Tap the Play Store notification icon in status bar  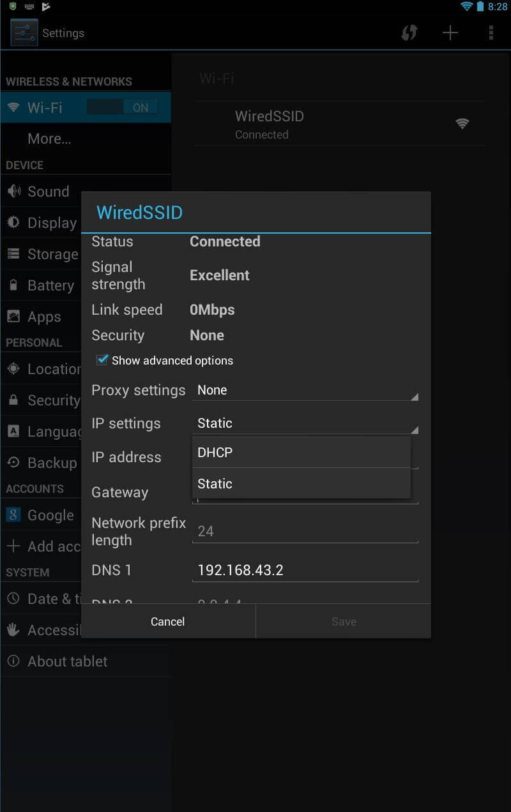coord(46,6)
